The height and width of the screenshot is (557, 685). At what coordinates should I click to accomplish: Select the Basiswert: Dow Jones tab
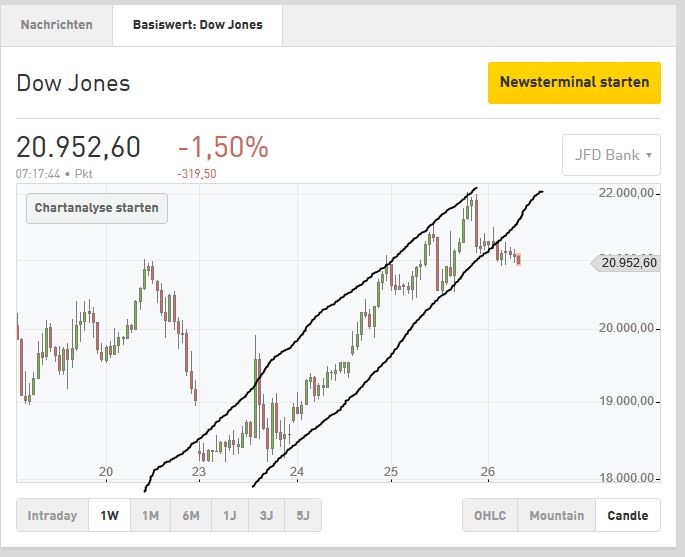pos(197,24)
